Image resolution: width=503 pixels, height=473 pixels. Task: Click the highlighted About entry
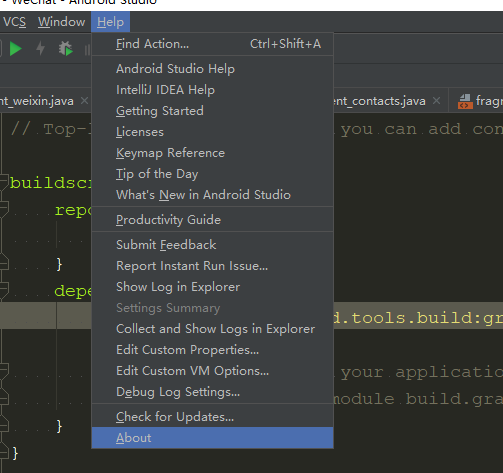(213, 438)
